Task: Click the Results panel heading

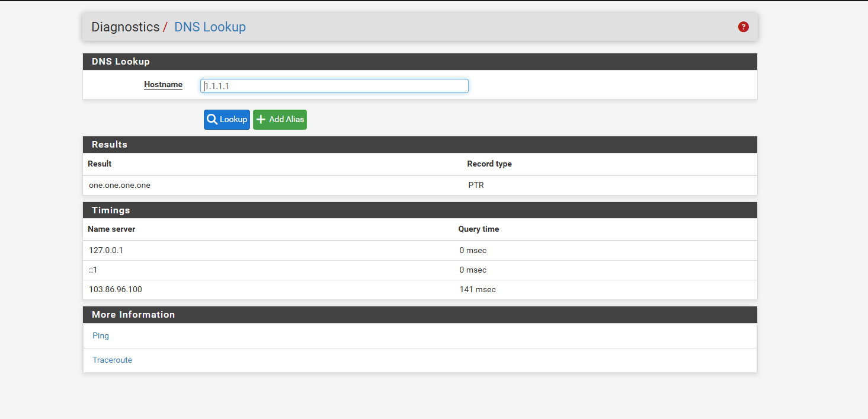Action: pos(110,145)
